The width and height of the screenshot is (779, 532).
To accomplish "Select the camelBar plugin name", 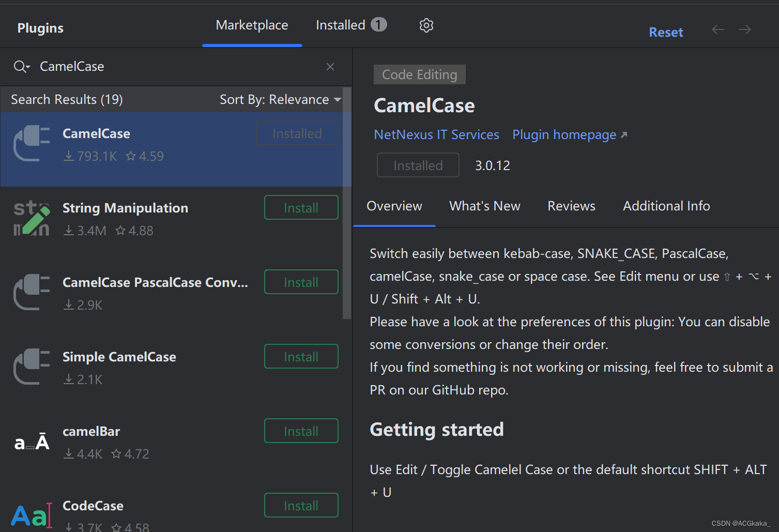I will 91,431.
